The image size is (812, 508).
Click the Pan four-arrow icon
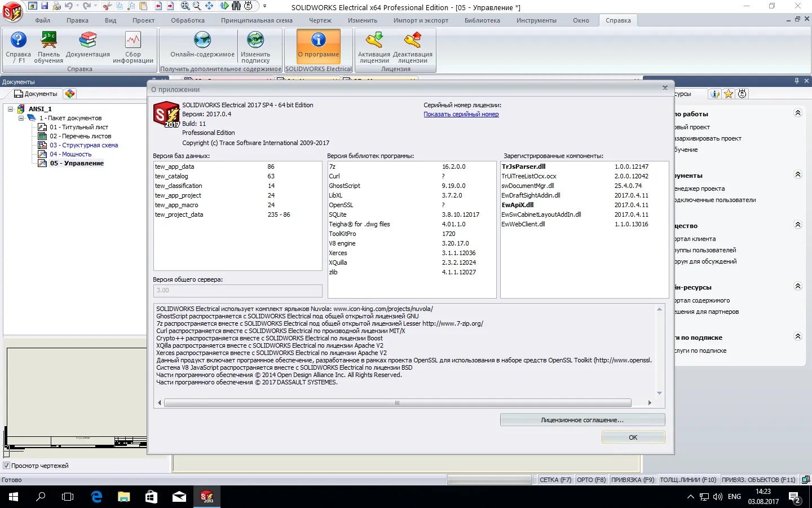[209, 6]
